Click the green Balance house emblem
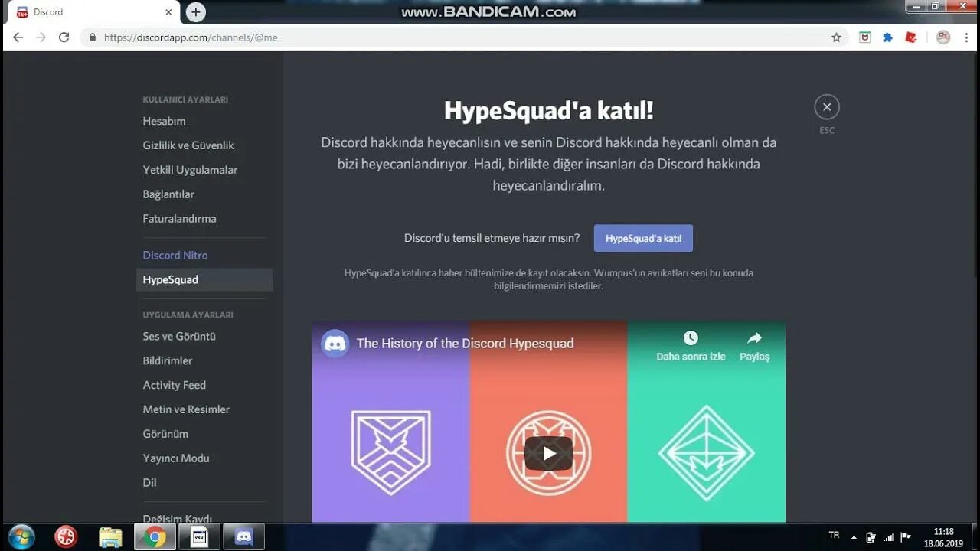The image size is (980, 551). (707, 452)
